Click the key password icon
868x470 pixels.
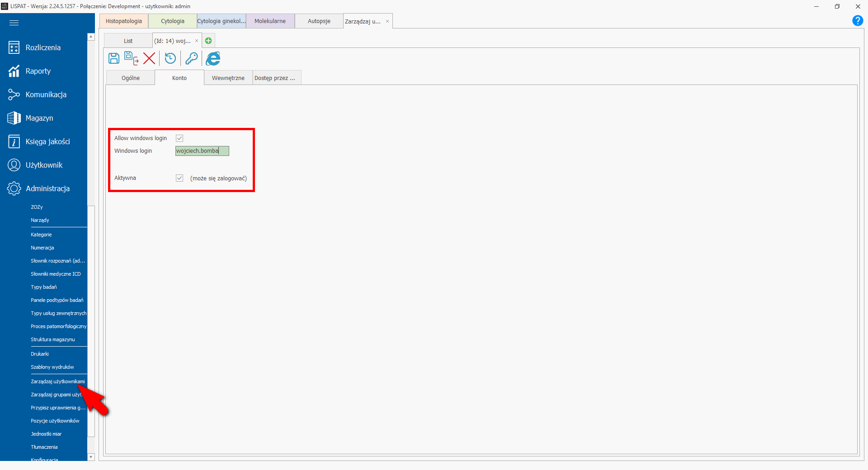191,58
